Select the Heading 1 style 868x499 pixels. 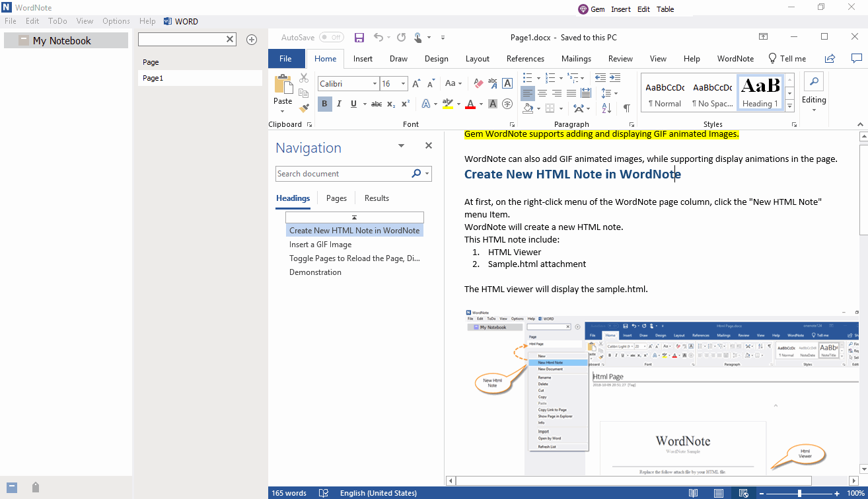click(760, 93)
